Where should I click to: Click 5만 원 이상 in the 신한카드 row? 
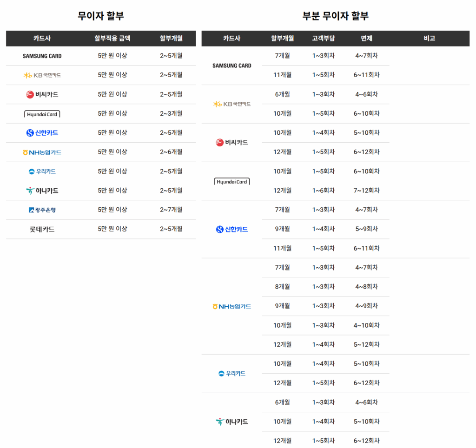point(112,132)
